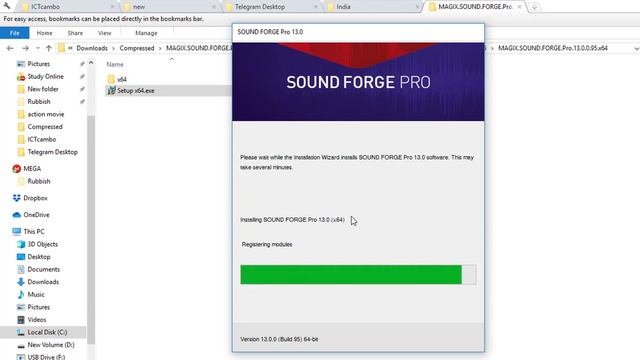Open New folder in Quick access
Viewport: 640px width, 360px height.
pyautogui.click(x=43, y=89)
